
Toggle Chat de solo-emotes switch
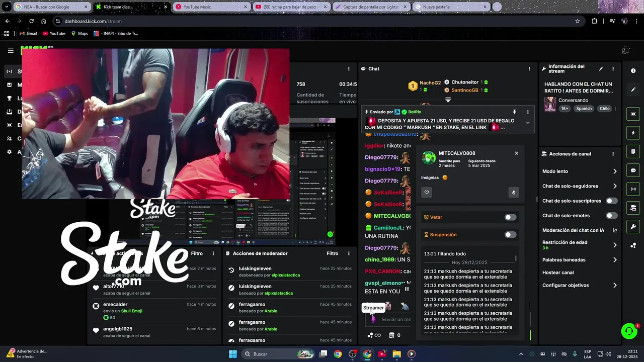click(x=611, y=216)
